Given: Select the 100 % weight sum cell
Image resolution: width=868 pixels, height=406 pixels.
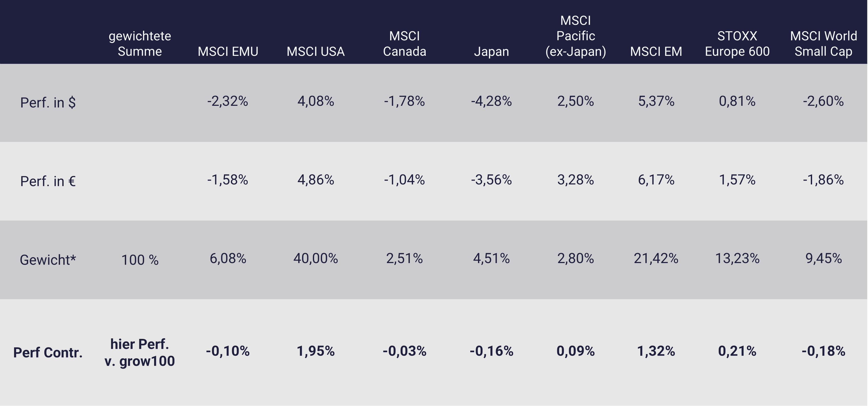Looking at the screenshot, I should [139, 260].
